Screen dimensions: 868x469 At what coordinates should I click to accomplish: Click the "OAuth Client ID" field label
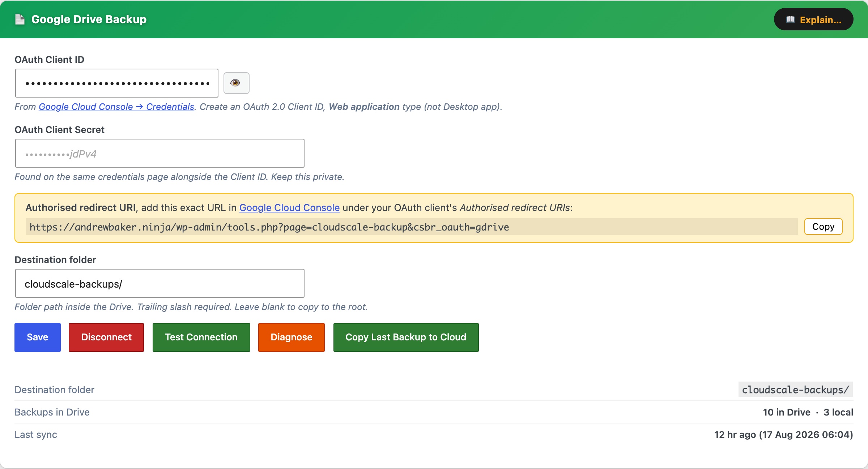(49, 60)
